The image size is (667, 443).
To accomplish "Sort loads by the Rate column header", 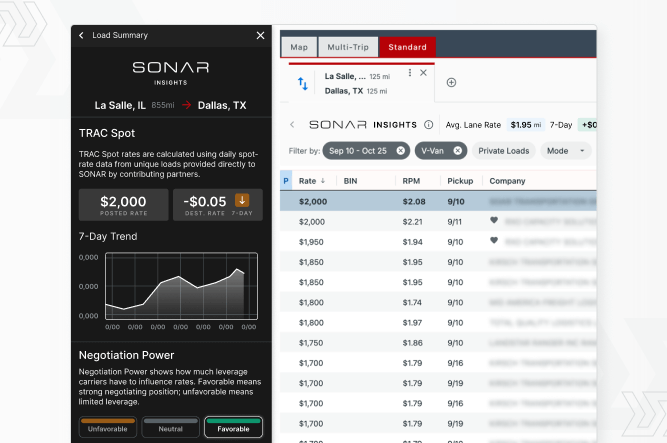I will (x=309, y=181).
